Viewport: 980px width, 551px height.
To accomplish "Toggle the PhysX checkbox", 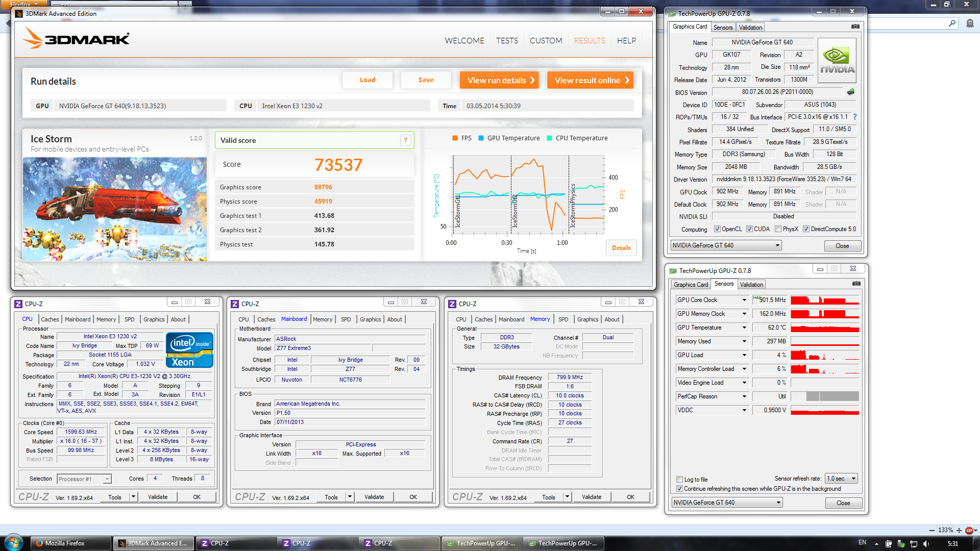I will click(778, 229).
